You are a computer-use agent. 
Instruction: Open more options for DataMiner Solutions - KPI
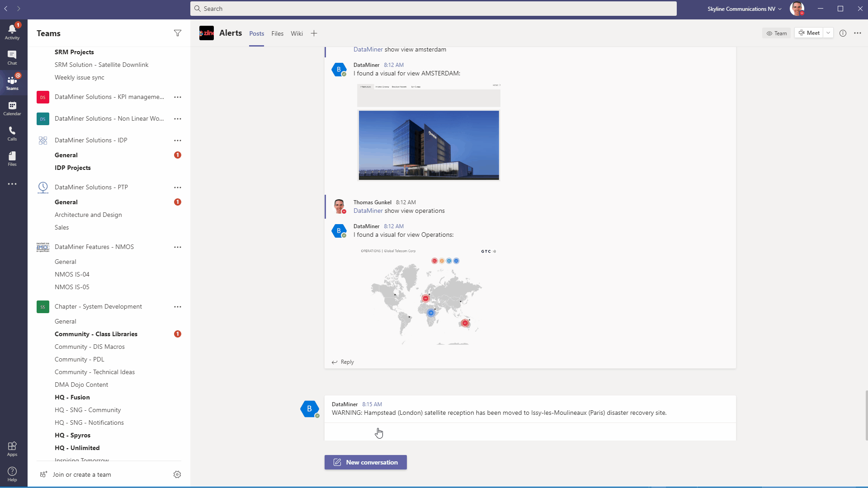(178, 97)
